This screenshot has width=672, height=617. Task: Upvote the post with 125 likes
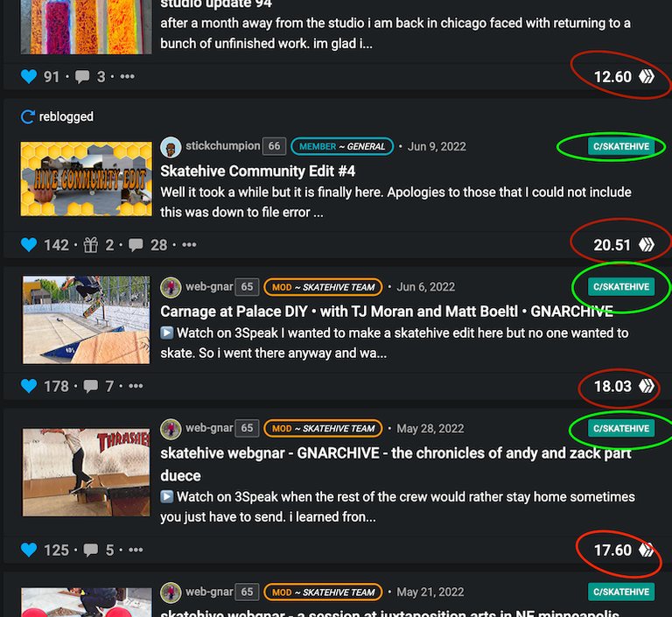pos(29,550)
